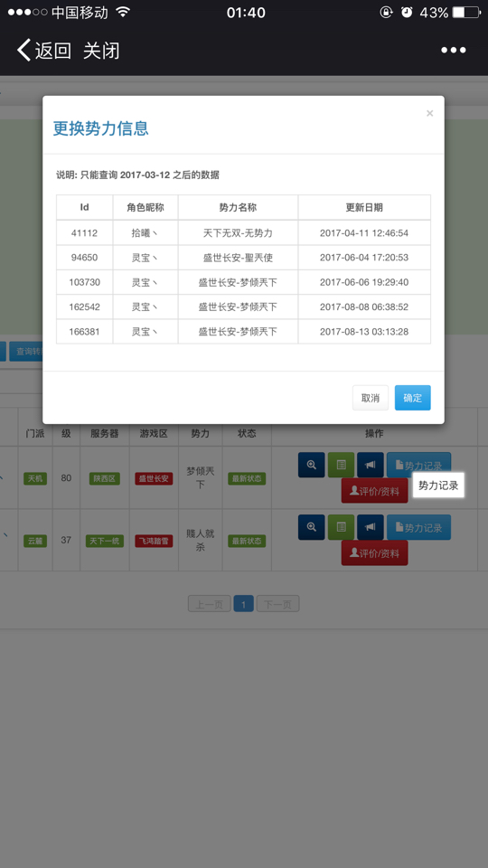Click megaphone icon in 天机 row
The image size is (488, 868).
(371, 465)
